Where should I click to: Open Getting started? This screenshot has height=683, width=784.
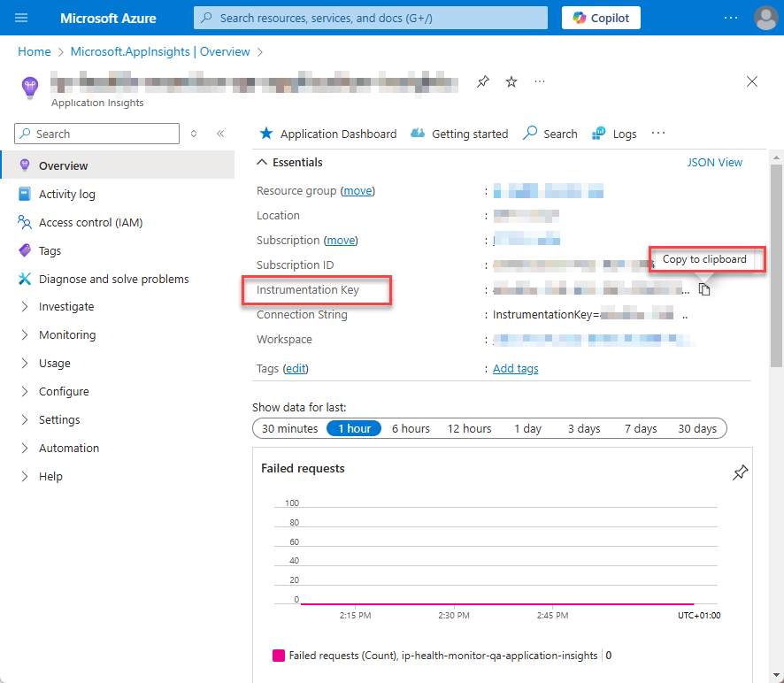[x=459, y=134]
